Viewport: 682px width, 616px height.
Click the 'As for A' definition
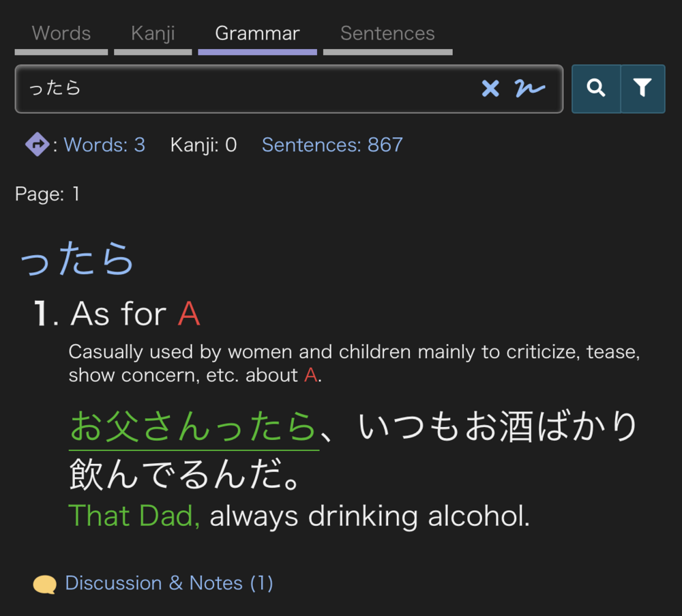[136, 314]
